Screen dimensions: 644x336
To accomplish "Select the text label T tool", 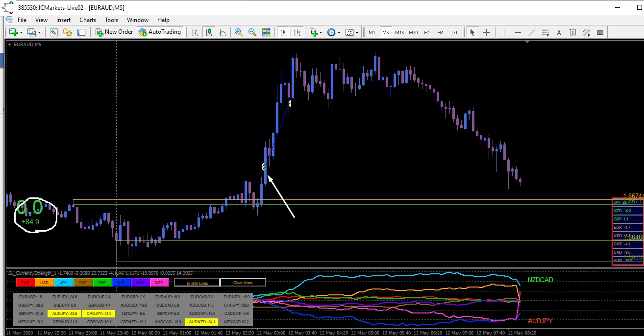I will coord(572,32).
